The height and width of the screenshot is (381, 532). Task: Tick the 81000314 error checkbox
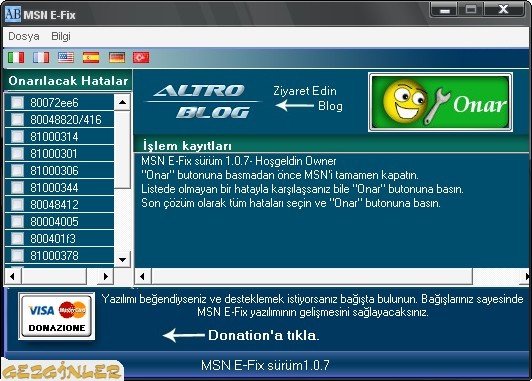17,136
